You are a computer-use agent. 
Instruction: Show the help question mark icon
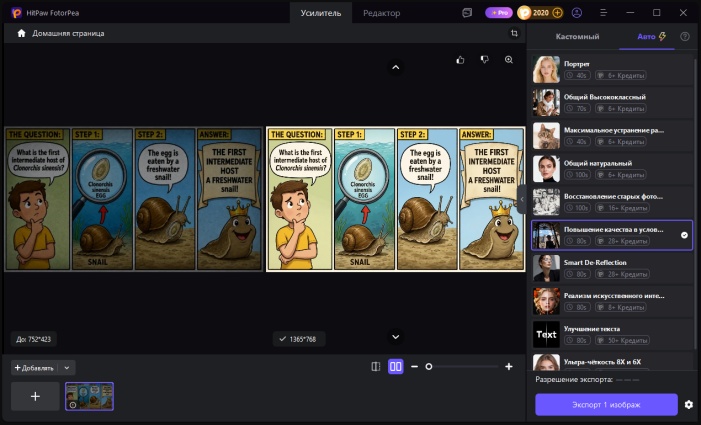684,37
